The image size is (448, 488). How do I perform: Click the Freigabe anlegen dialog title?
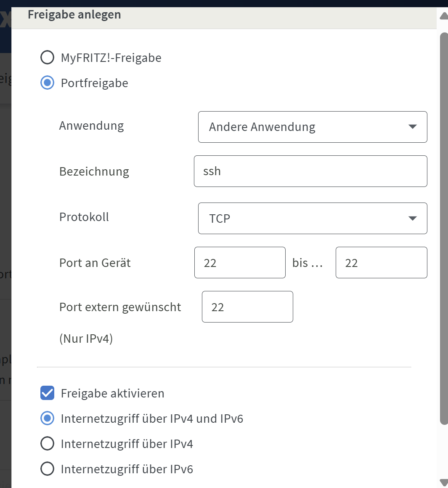pyautogui.click(x=74, y=15)
